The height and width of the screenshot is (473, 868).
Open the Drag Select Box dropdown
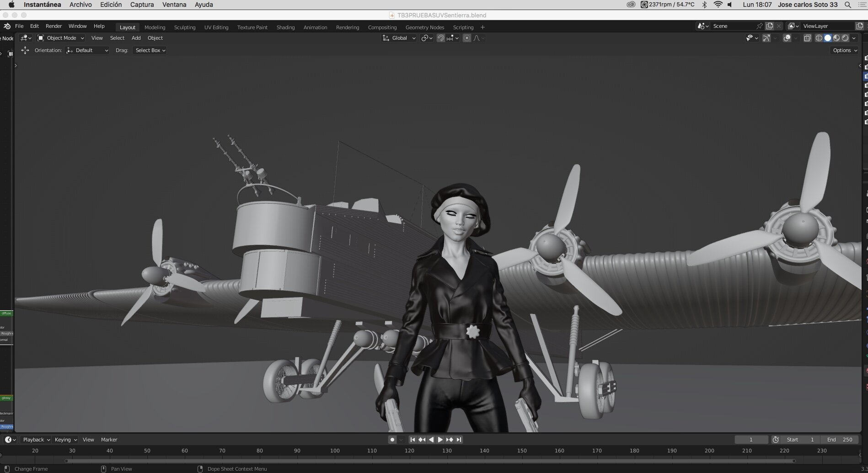pos(150,50)
